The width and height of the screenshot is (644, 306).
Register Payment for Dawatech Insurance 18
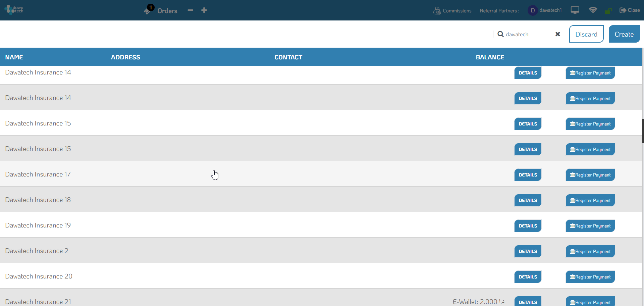(590, 200)
